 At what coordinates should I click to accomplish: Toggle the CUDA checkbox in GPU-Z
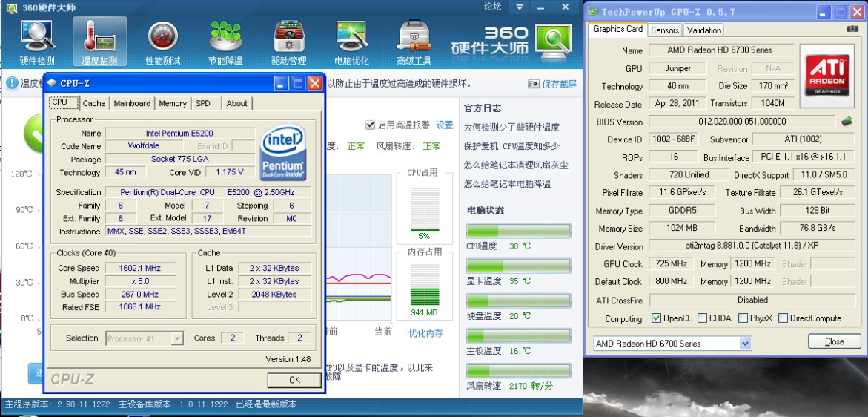pyautogui.click(x=702, y=318)
